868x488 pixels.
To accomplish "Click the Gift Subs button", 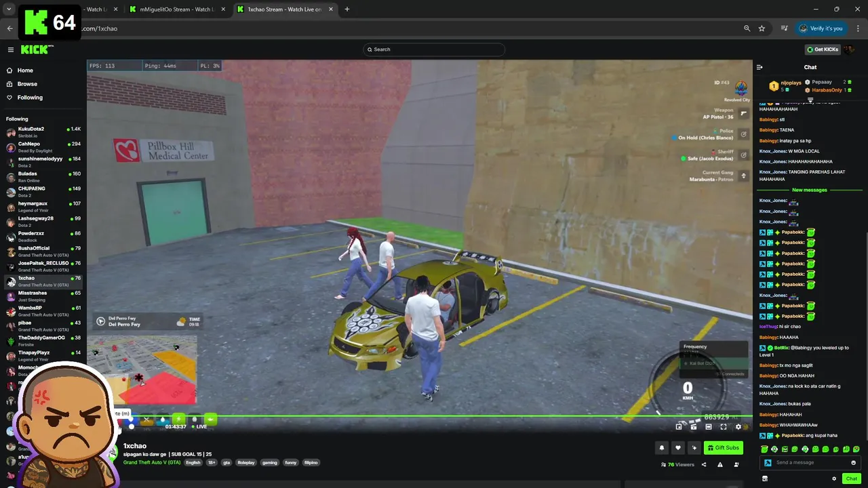I will (723, 447).
